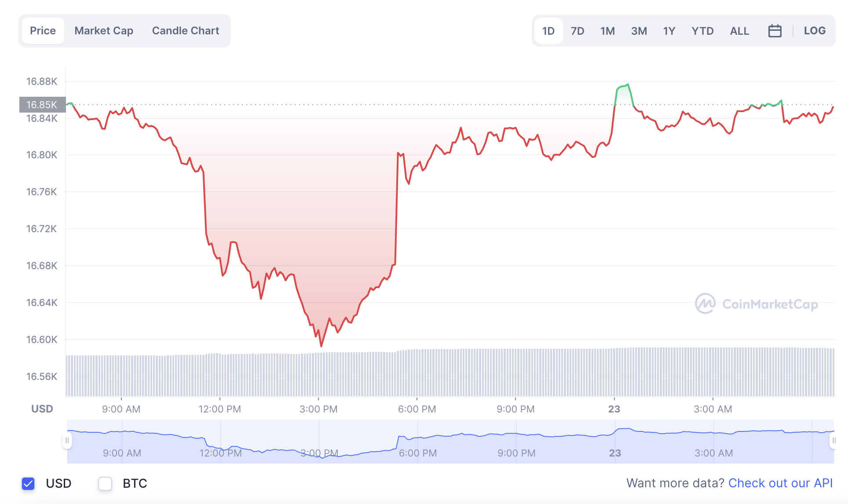Select the Price tab
This screenshot has height=504, width=848.
pyautogui.click(x=43, y=31)
